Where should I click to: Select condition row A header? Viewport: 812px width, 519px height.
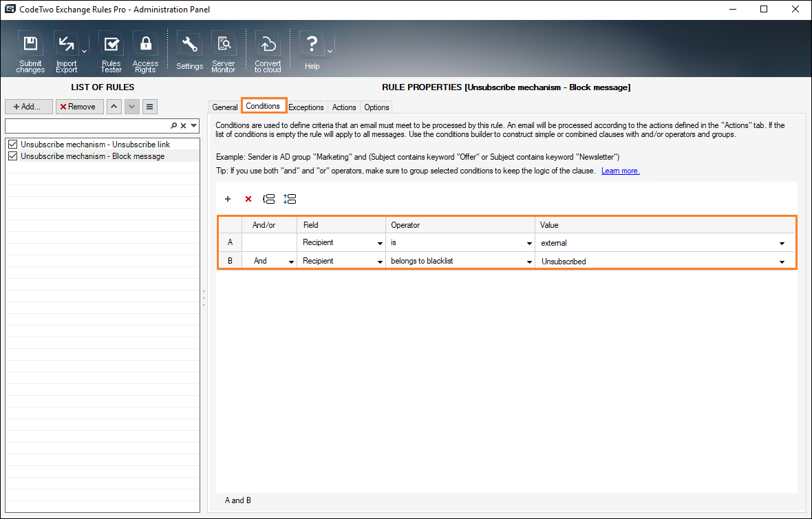230,242
